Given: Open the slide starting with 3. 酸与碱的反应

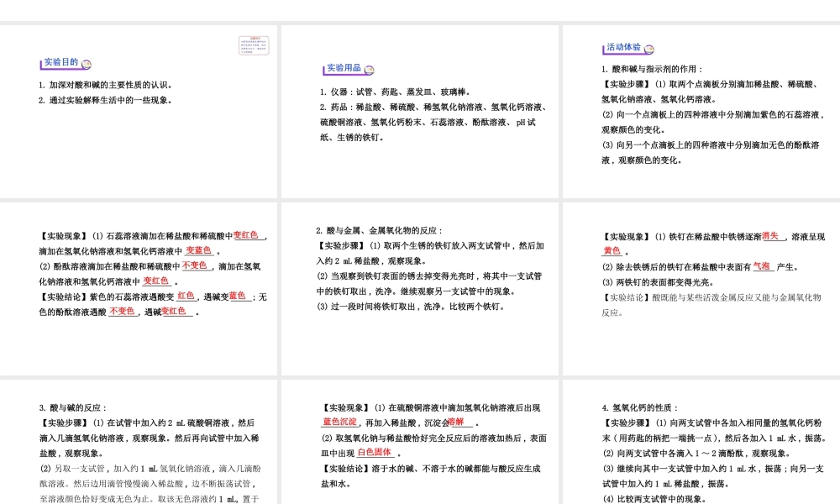Looking at the screenshot, I should [139, 442].
